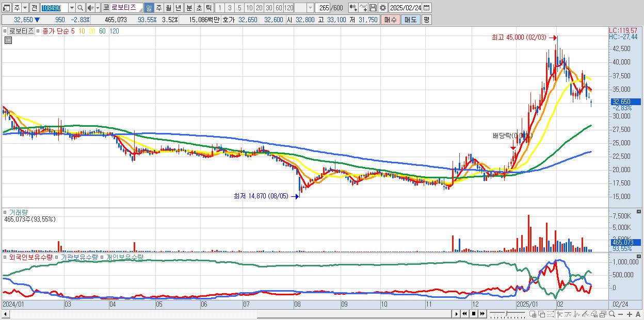This screenshot has height=320, width=644.
Task: Click the rewind replay button
Action: pos(464,314)
